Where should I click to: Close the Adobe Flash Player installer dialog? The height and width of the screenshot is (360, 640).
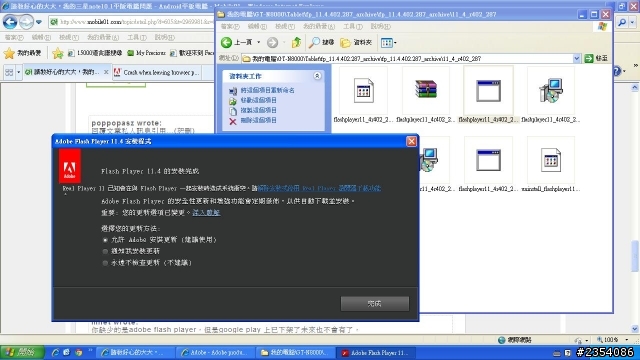tap(411, 141)
